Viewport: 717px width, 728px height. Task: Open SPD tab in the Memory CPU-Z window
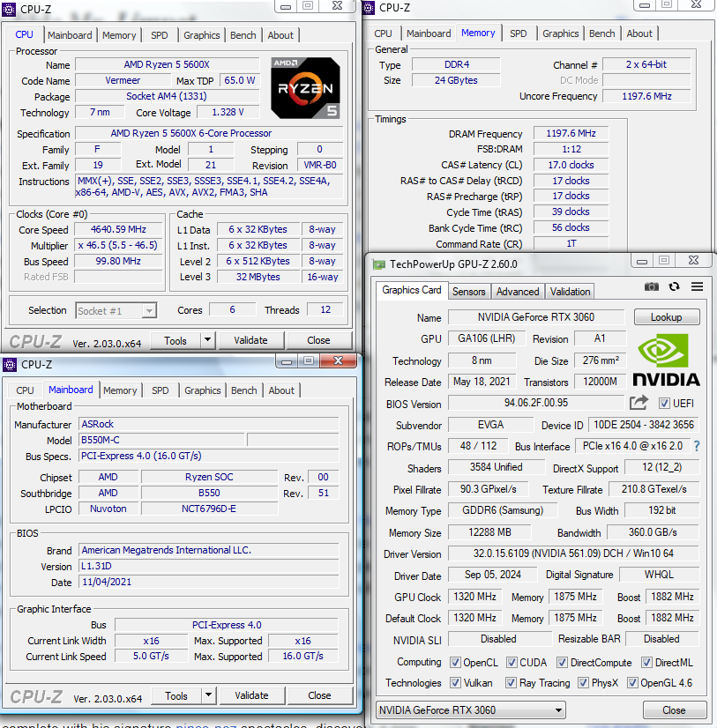coord(518,33)
